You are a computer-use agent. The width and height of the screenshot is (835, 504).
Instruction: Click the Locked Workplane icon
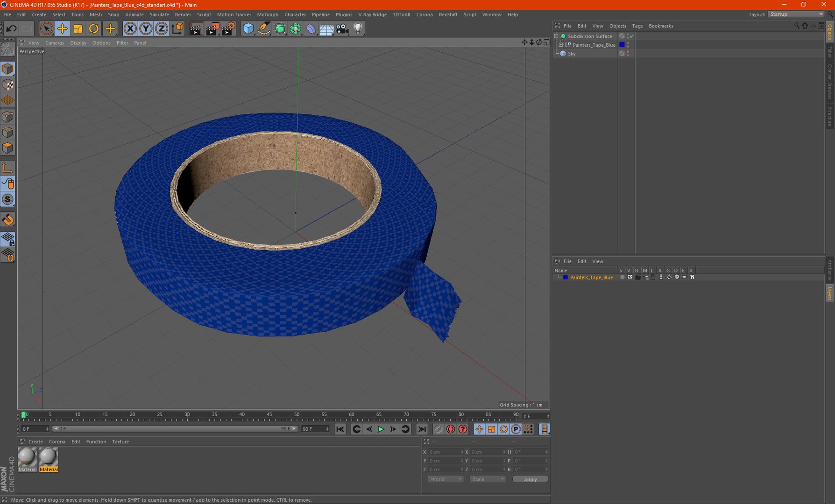point(8,239)
